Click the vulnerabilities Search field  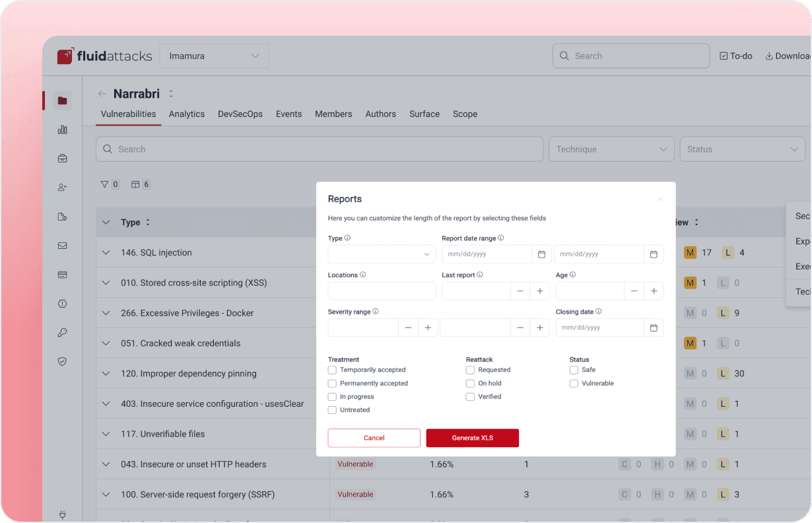click(320, 149)
